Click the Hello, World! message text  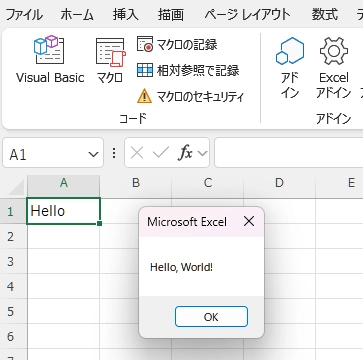181,267
